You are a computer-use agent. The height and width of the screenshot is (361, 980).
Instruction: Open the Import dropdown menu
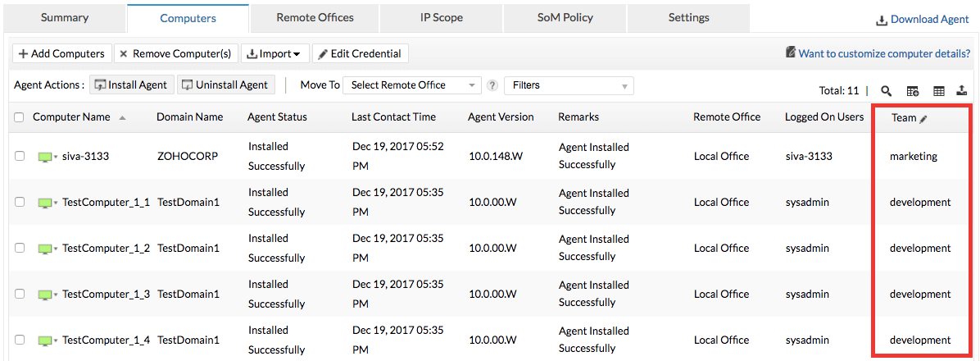tap(274, 54)
